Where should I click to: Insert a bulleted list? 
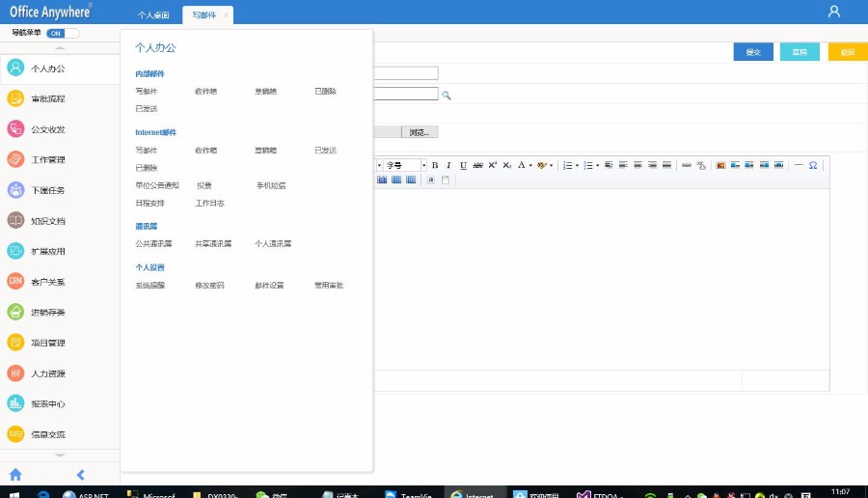click(x=588, y=165)
